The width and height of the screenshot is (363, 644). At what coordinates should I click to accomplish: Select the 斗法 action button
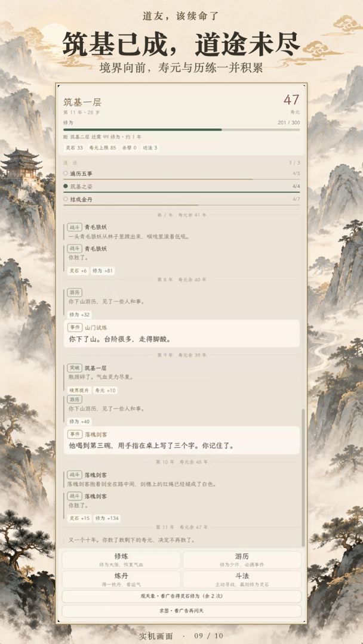pos(242,579)
